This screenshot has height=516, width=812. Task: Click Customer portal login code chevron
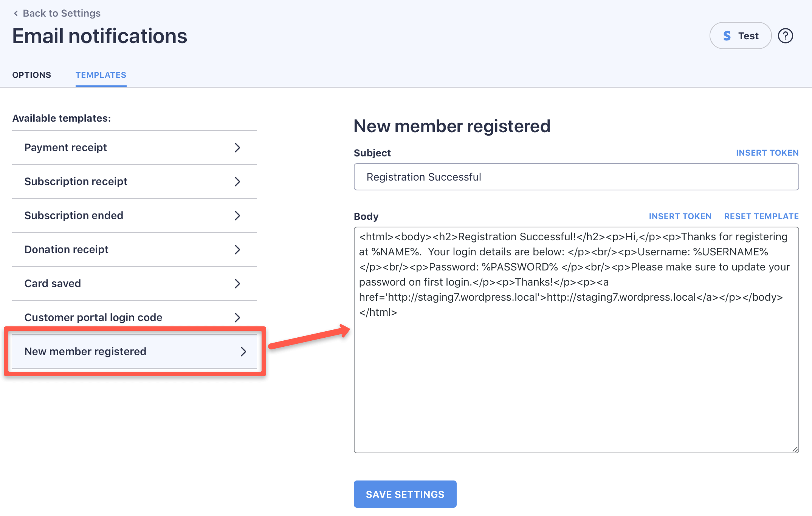click(x=237, y=318)
